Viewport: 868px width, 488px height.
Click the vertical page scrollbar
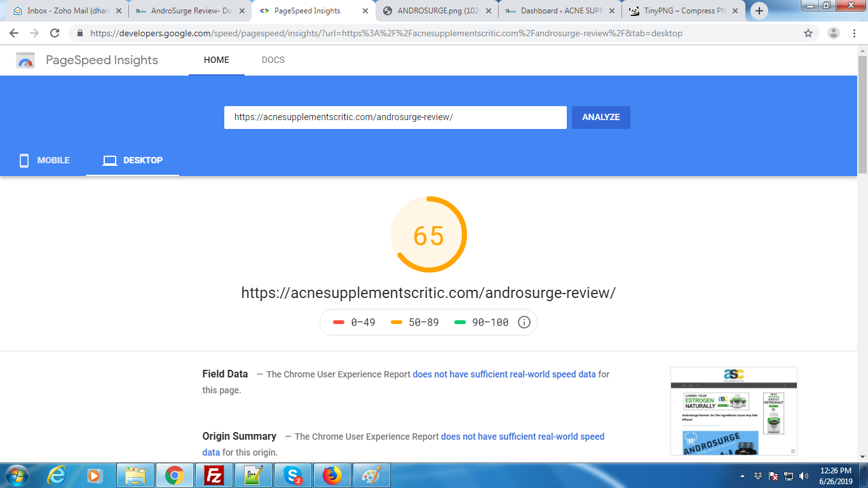click(x=862, y=114)
